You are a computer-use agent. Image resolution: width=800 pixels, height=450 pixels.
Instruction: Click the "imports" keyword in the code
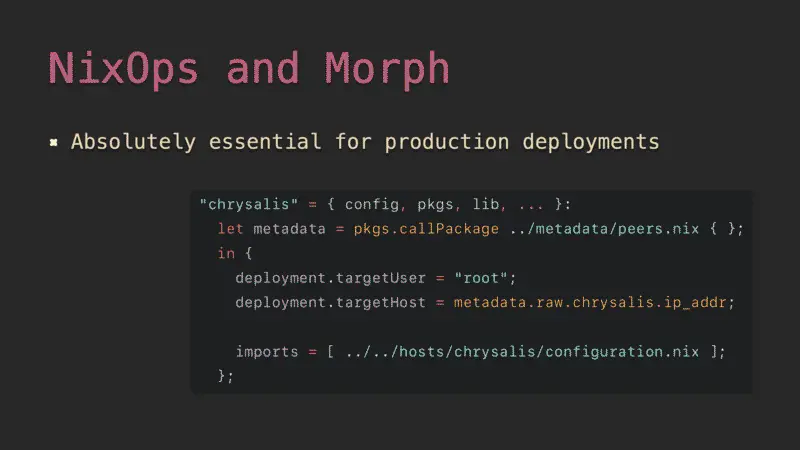267,352
